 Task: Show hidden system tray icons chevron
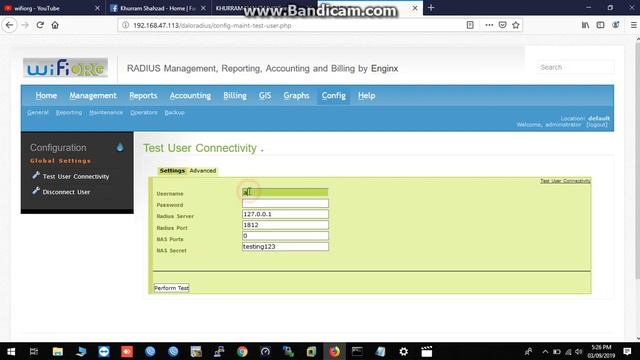coord(545,351)
